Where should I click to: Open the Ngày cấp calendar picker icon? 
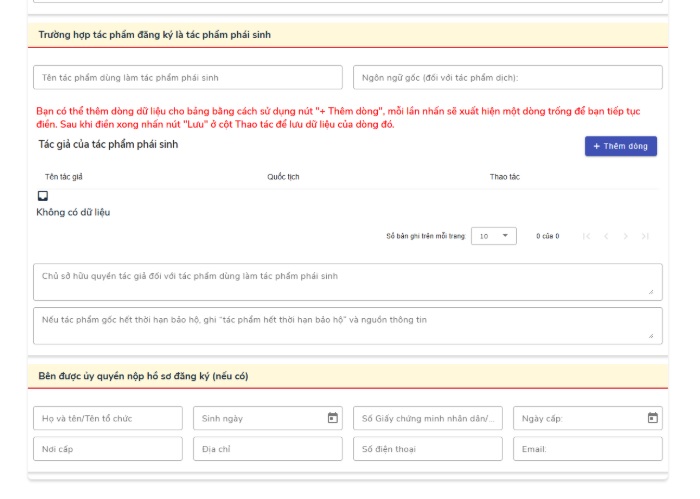click(x=652, y=418)
